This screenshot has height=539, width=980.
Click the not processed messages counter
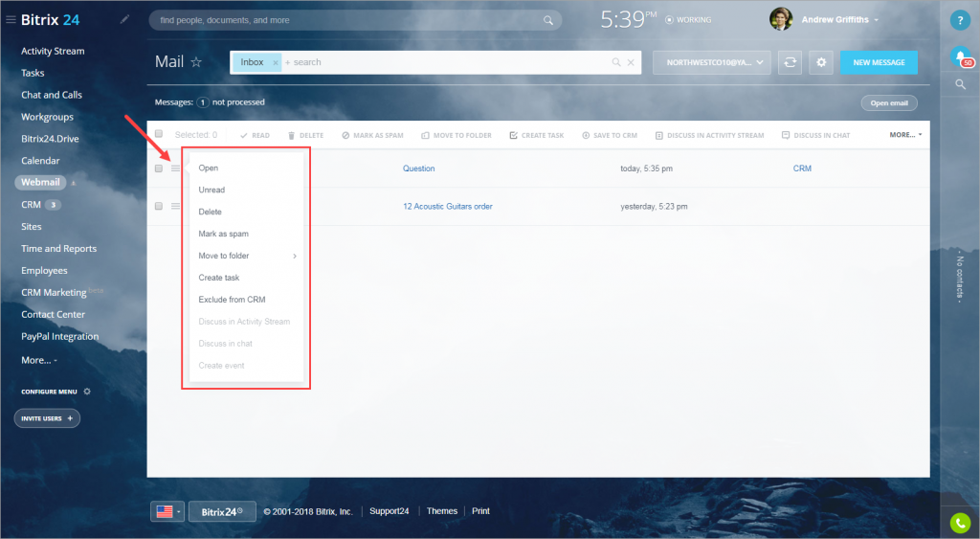[x=203, y=101]
